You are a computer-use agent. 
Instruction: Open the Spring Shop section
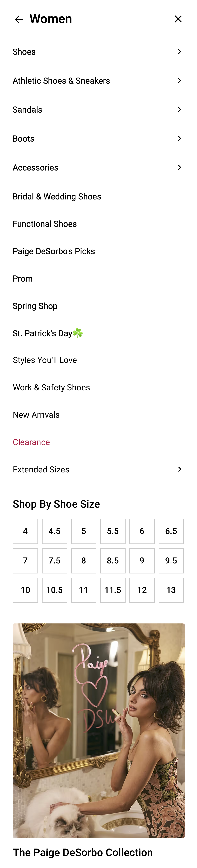pyautogui.click(x=35, y=306)
